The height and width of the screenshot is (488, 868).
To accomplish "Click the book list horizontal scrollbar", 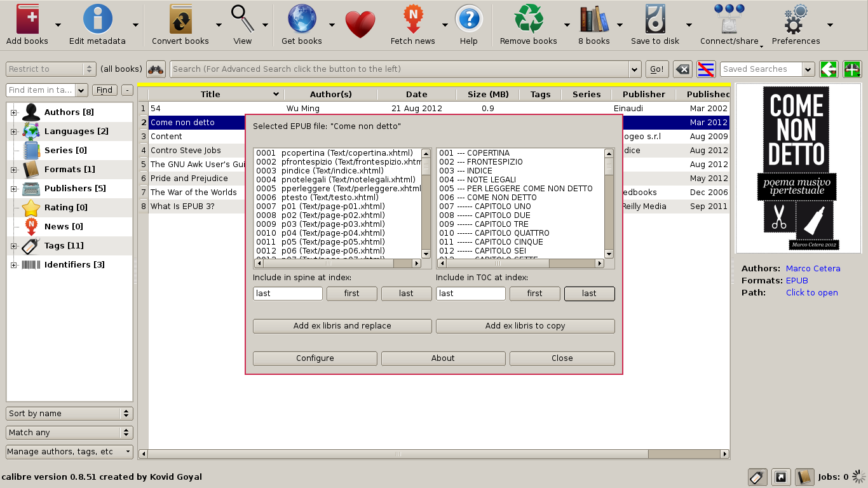I will [434, 454].
